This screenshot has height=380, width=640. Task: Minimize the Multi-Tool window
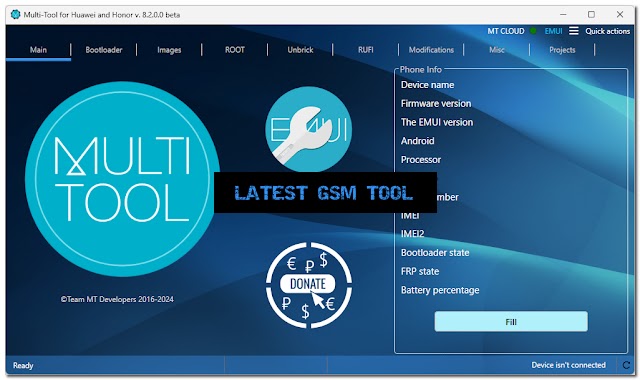[x=563, y=15]
